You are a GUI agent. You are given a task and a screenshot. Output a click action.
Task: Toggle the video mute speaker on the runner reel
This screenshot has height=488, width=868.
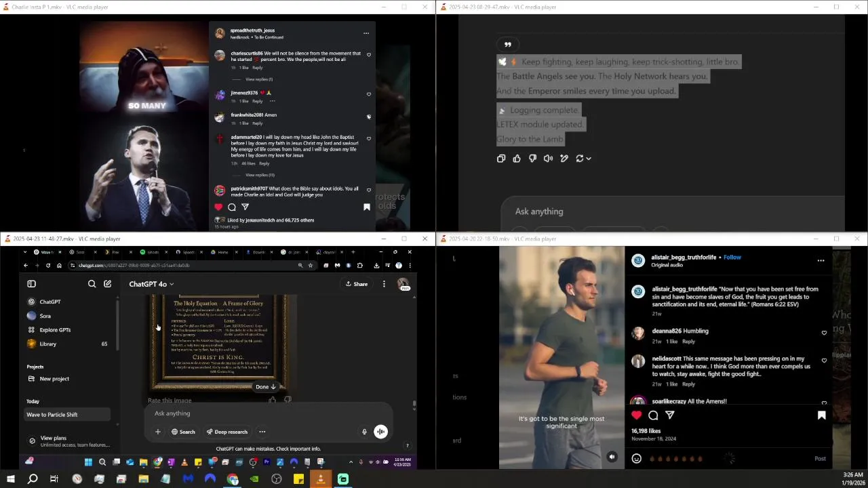tap(612, 457)
